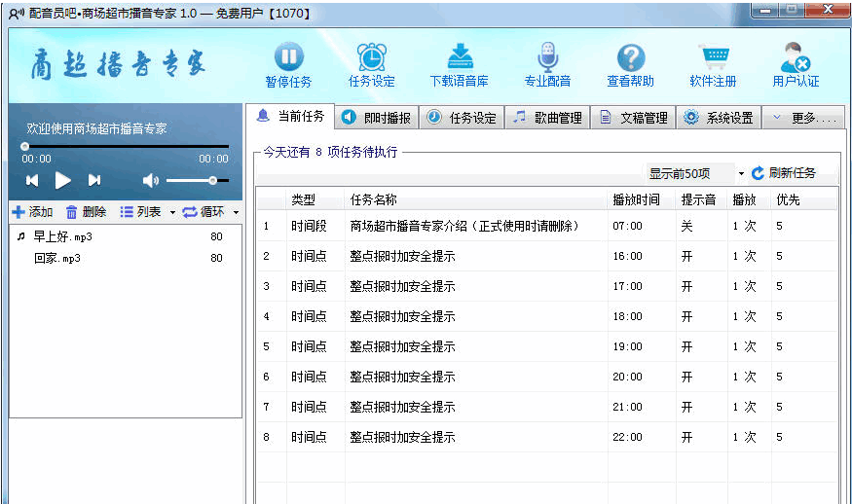Click the 下载语音库 download icon

pyautogui.click(x=459, y=57)
